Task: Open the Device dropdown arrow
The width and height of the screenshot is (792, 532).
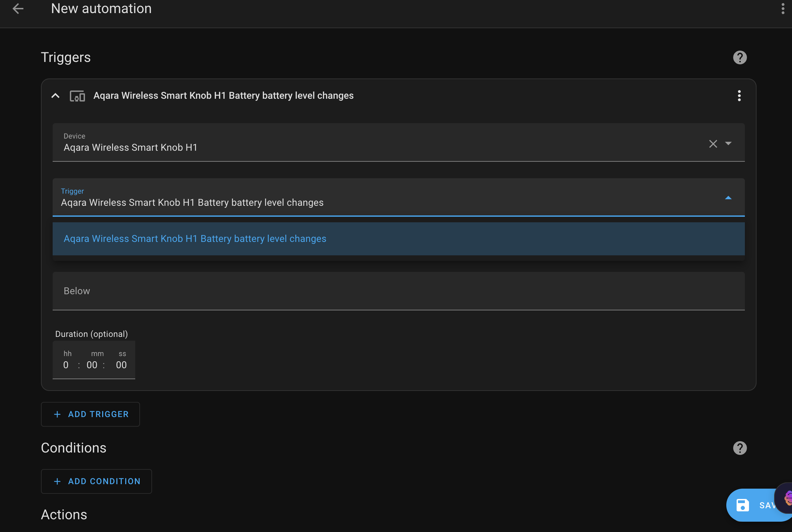Action: click(728, 143)
